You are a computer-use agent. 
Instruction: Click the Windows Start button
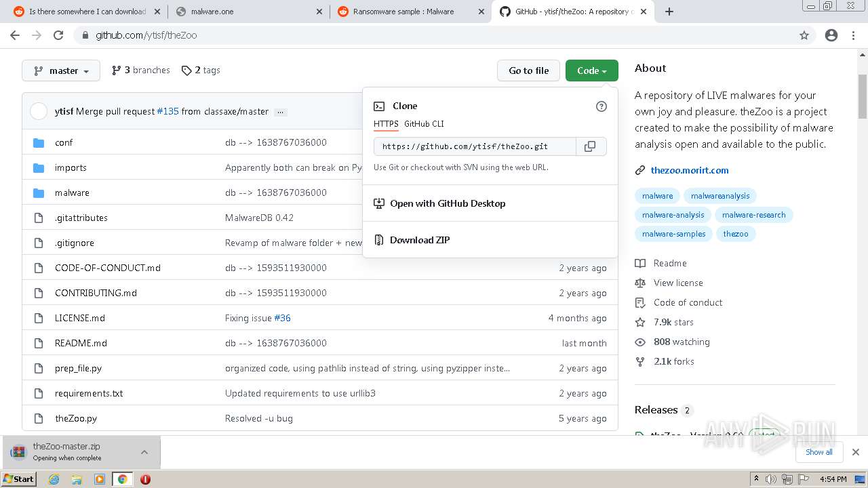(x=19, y=479)
